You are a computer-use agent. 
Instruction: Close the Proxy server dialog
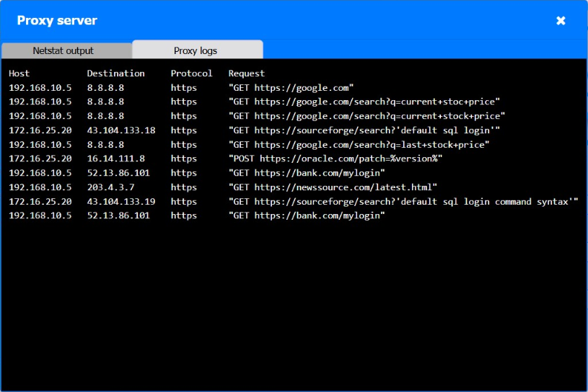coord(561,21)
